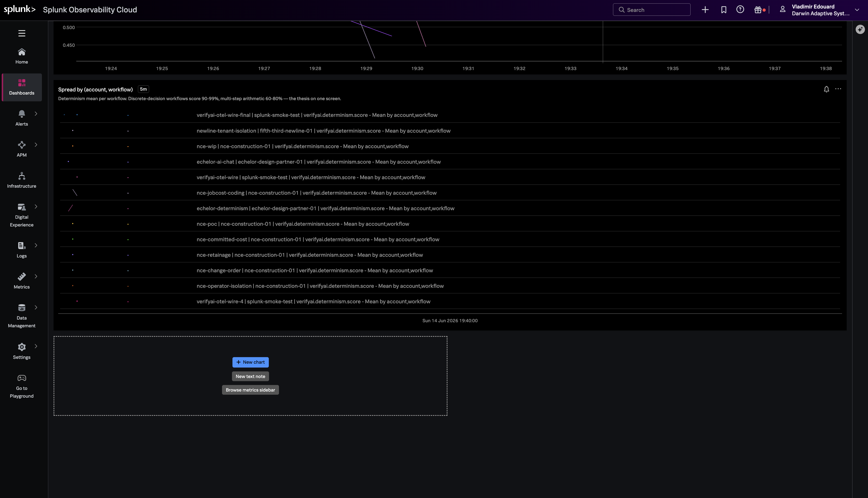Click the Spread by (account, workflow) title
The image size is (868, 498).
click(x=96, y=90)
